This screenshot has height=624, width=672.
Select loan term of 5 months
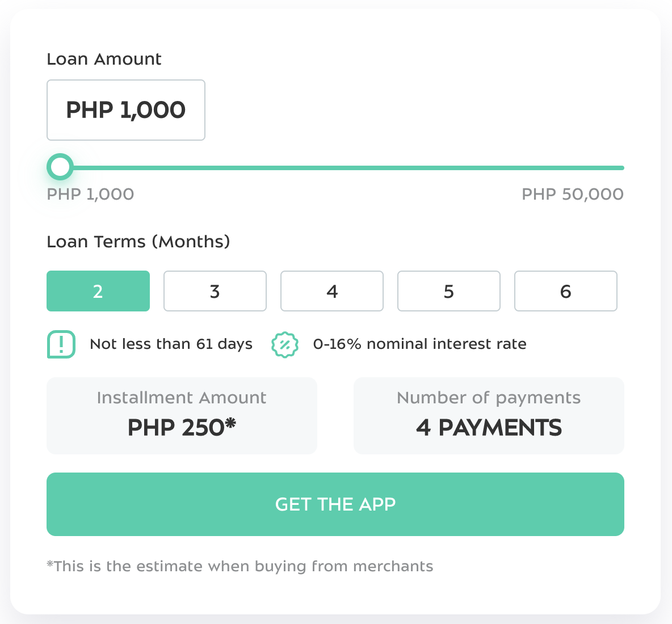tap(448, 291)
